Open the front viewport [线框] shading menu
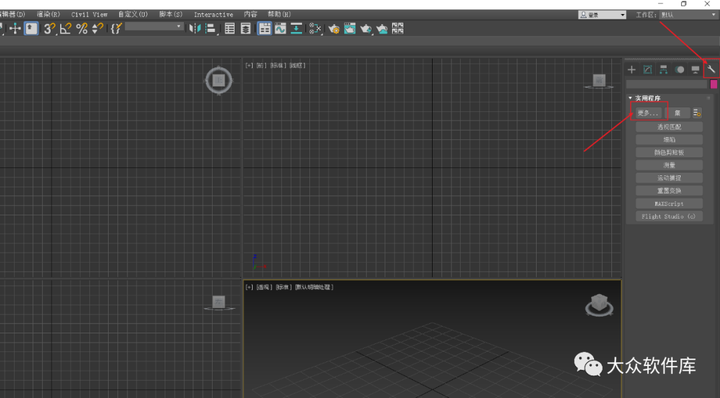720x398 pixels. [x=297, y=66]
